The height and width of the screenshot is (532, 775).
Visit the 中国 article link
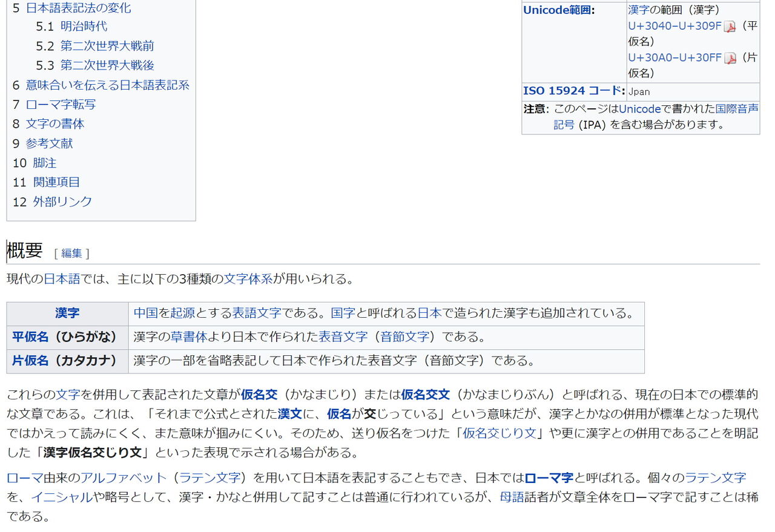(x=146, y=314)
